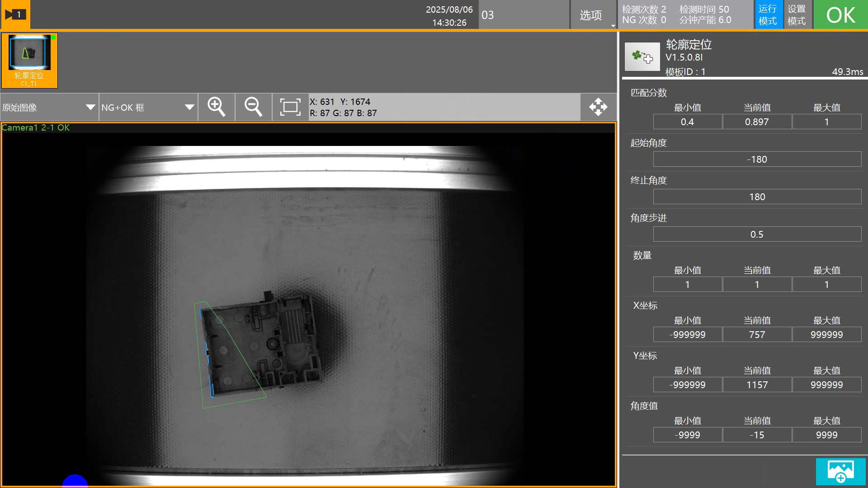The height and width of the screenshot is (488, 868).
Task: Click the fit-to-window frame icon
Action: 290,107
